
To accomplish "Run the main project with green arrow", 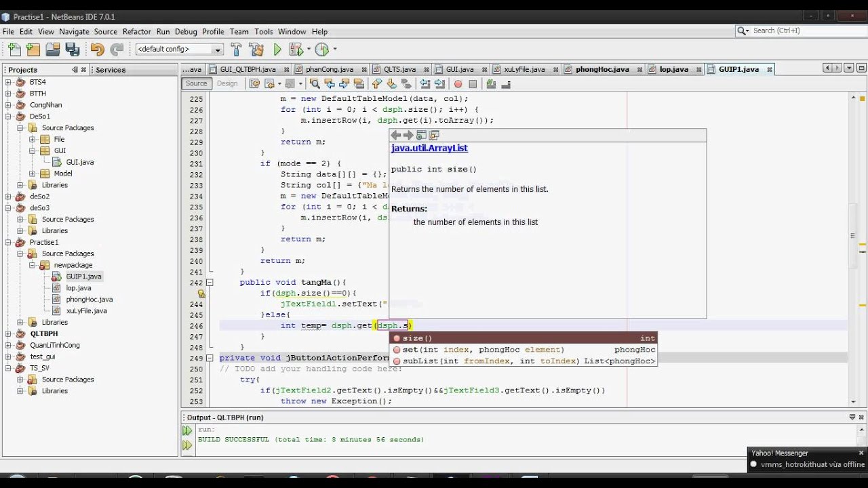I will tap(277, 49).
